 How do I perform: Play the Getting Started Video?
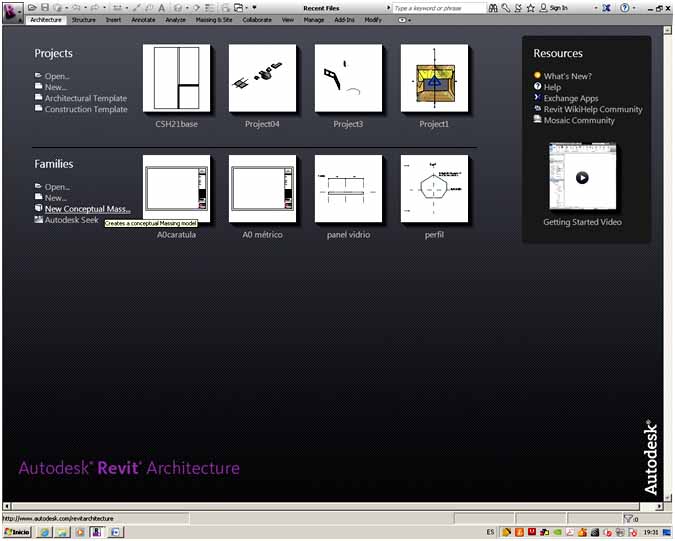click(582, 177)
